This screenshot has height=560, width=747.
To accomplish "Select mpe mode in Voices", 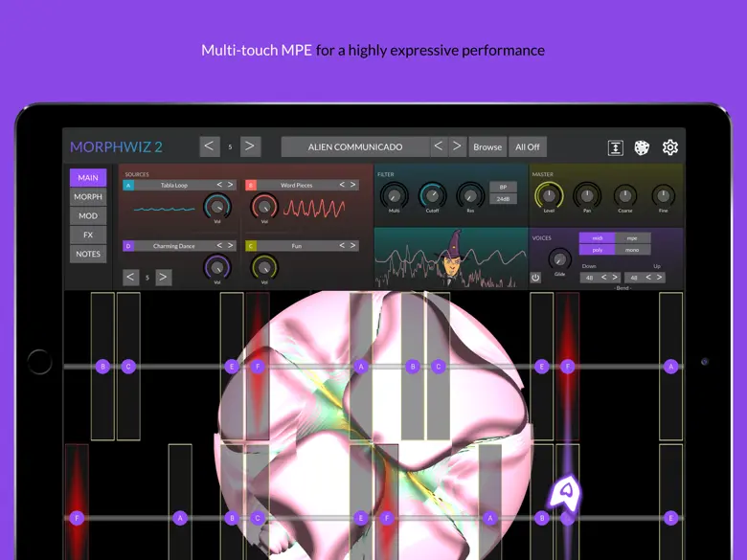I will pyautogui.click(x=632, y=237).
